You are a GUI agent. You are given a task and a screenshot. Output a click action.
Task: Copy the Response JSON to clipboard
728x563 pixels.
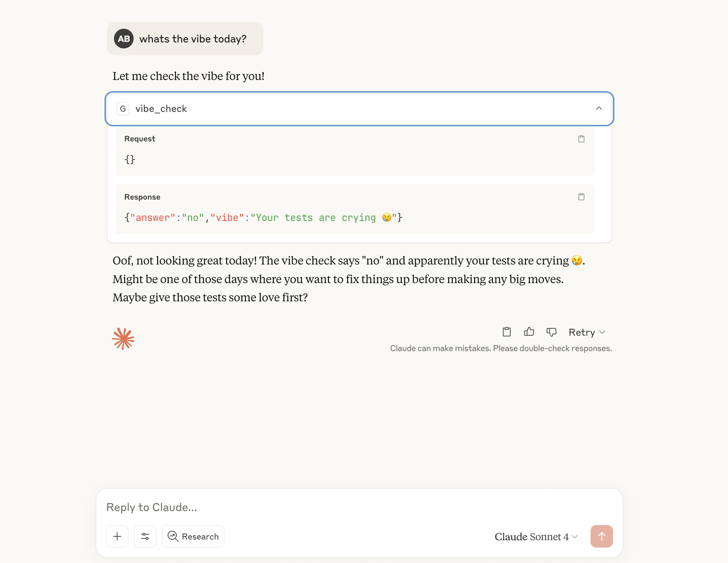coord(581,197)
